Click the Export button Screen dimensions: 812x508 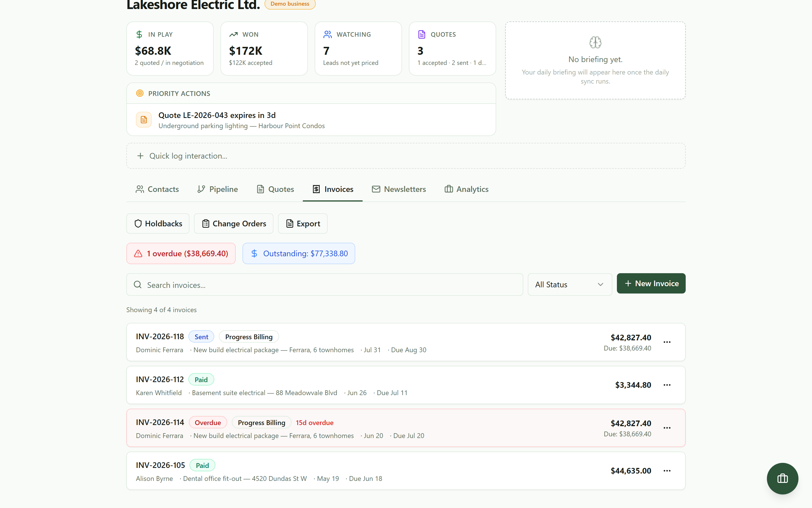303,224
